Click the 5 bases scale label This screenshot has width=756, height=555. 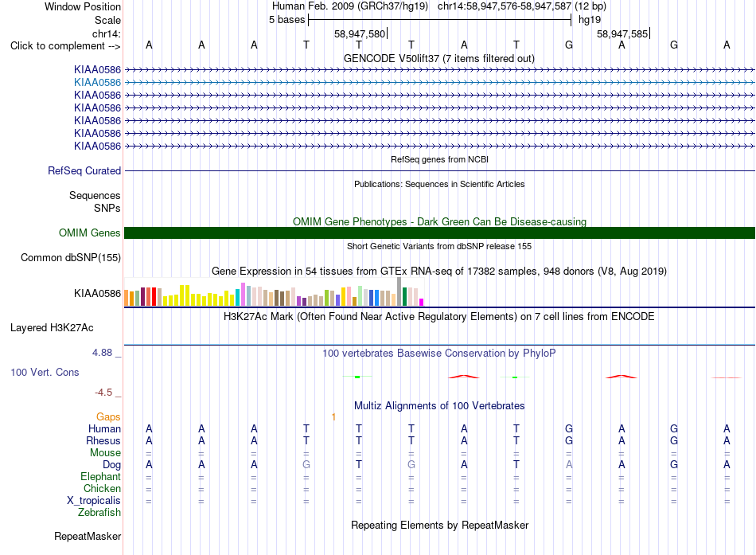pos(286,20)
